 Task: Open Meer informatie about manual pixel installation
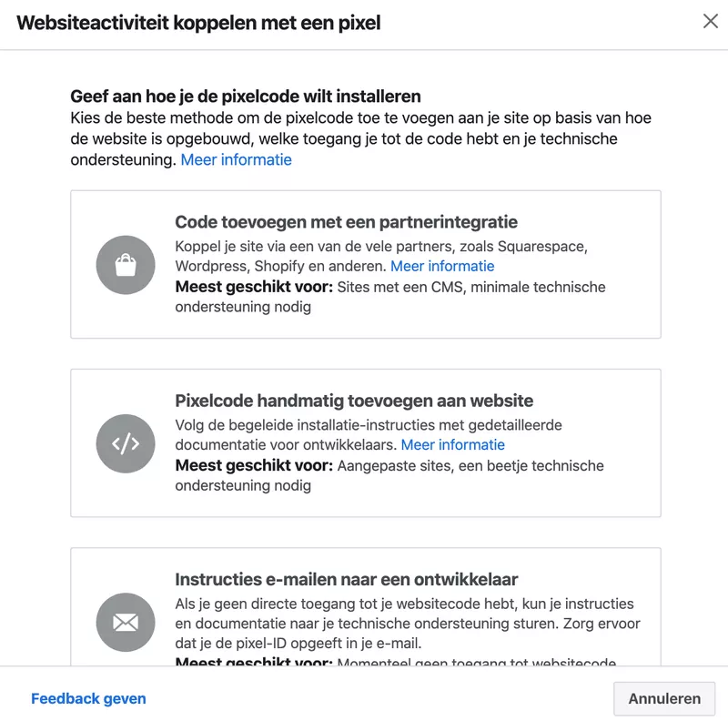tap(453, 445)
